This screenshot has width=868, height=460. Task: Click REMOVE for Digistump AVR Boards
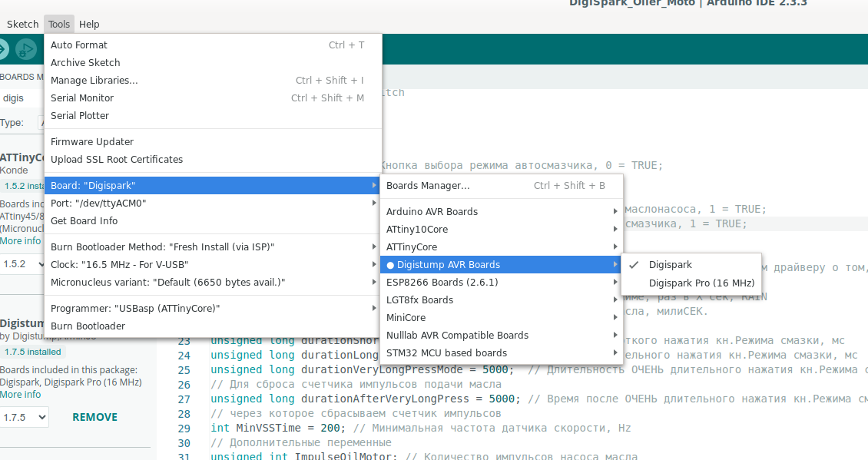pos(94,417)
